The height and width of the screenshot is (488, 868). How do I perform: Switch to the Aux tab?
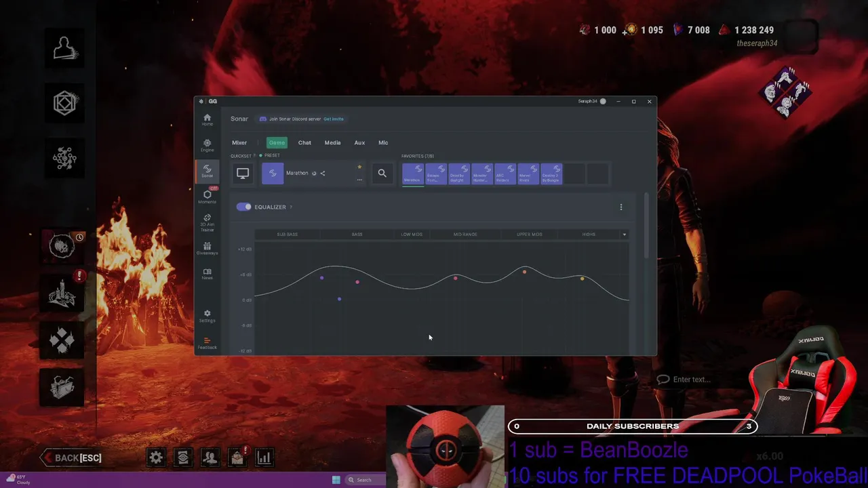(359, 142)
